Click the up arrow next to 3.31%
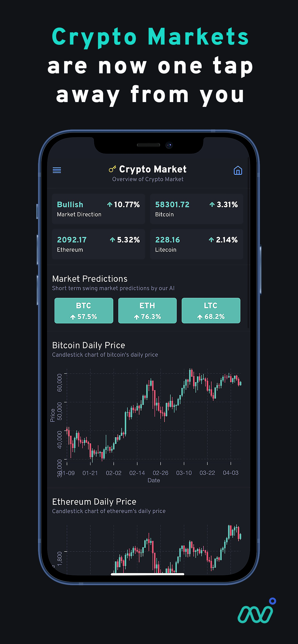 tap(212, 205)
